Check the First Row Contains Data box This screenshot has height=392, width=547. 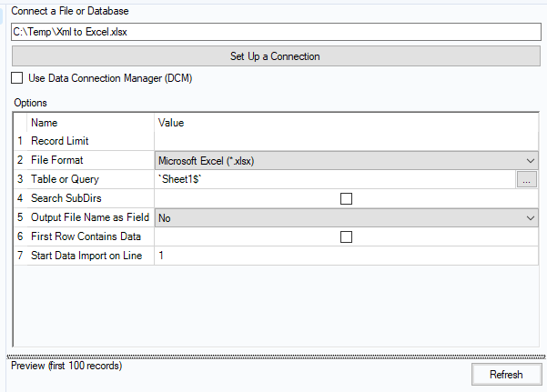[x=346, y=237]
